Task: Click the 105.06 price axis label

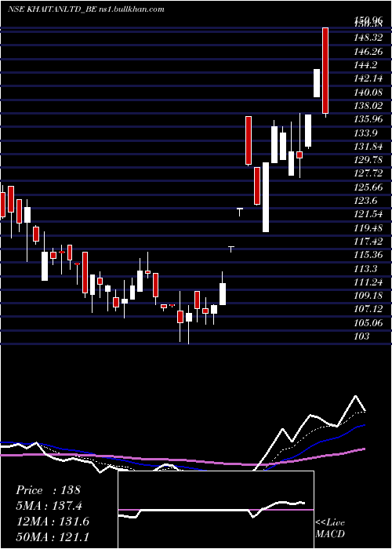Action: 368,322
